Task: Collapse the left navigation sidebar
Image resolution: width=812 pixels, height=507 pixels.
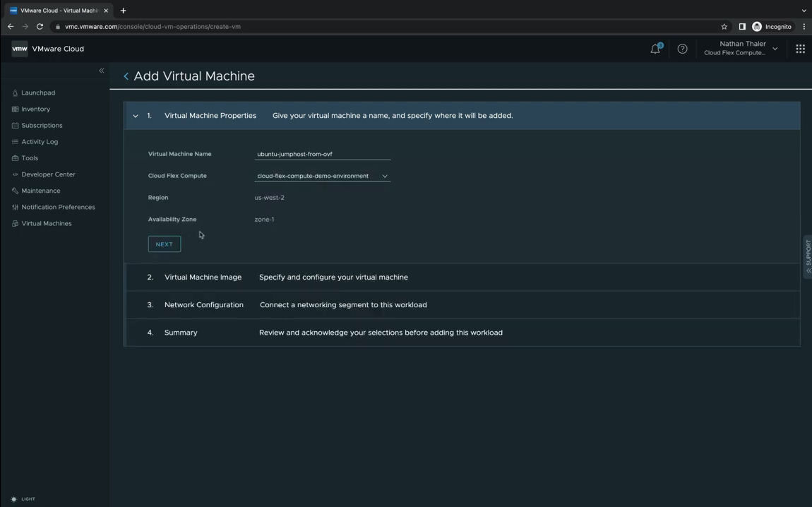Action: coord(102,71)
